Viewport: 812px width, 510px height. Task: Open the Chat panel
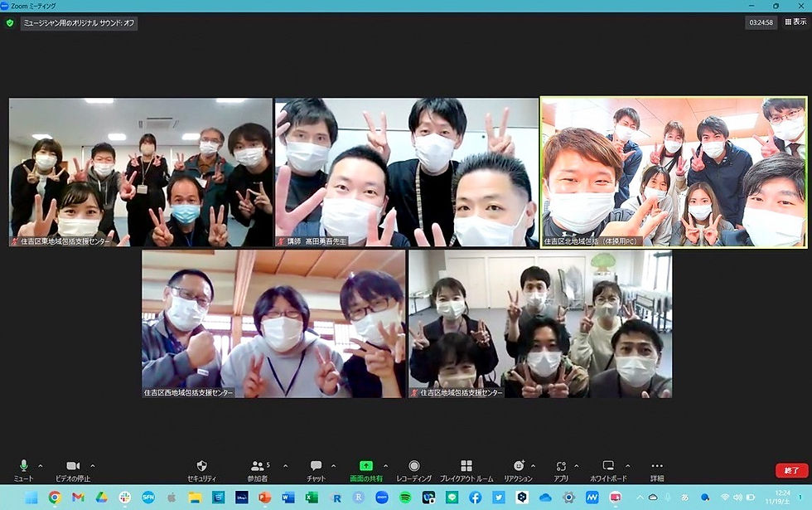[316, 470]
